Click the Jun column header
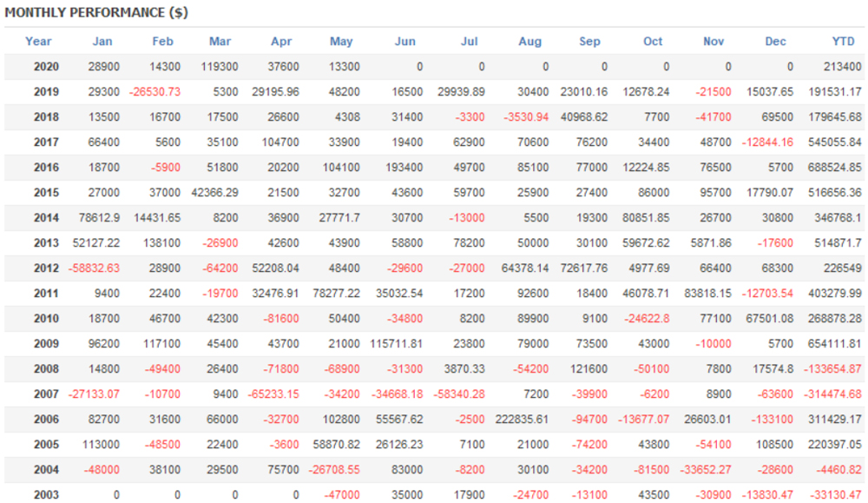Screen dimensions: 868x503 pyautogui.click(x=405, y=41)
